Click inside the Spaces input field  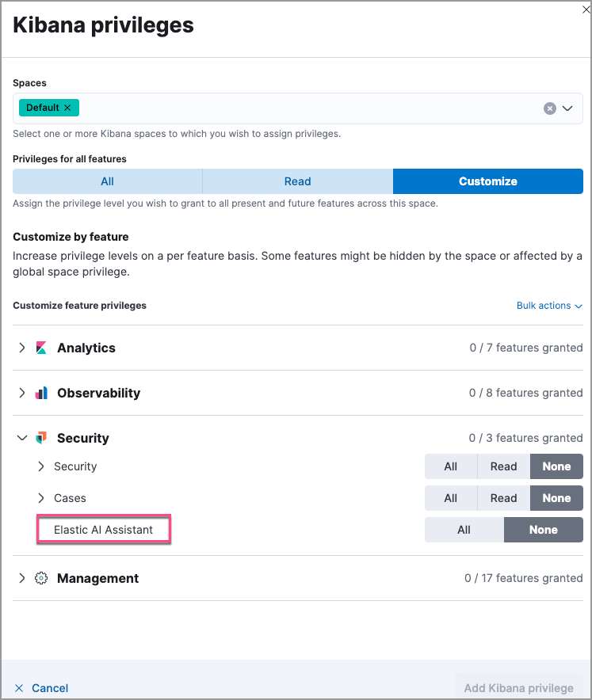click(x=277, y=108)
